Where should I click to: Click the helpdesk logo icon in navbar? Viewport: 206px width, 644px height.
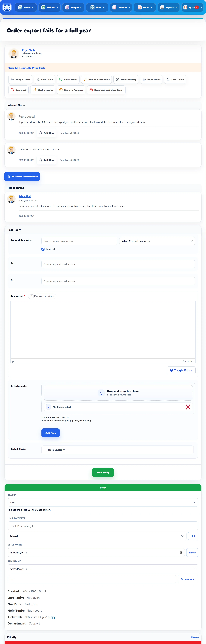(7, 7)
